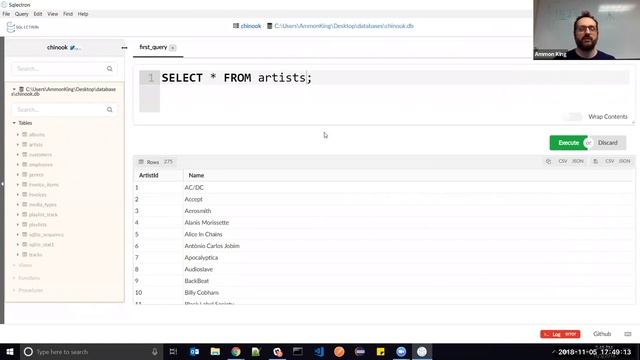Expand the employees table arrow

pyautogui.click(x=18, y=164)
